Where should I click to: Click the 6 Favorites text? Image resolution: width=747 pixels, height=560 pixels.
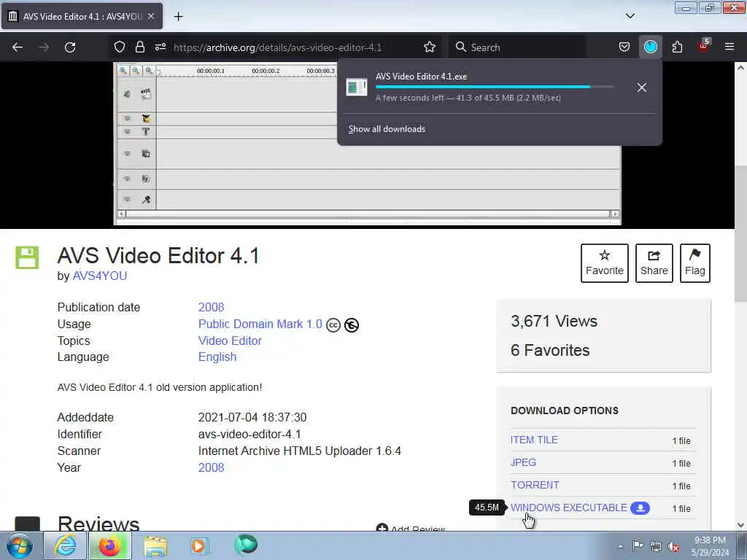tap(550, 351)
